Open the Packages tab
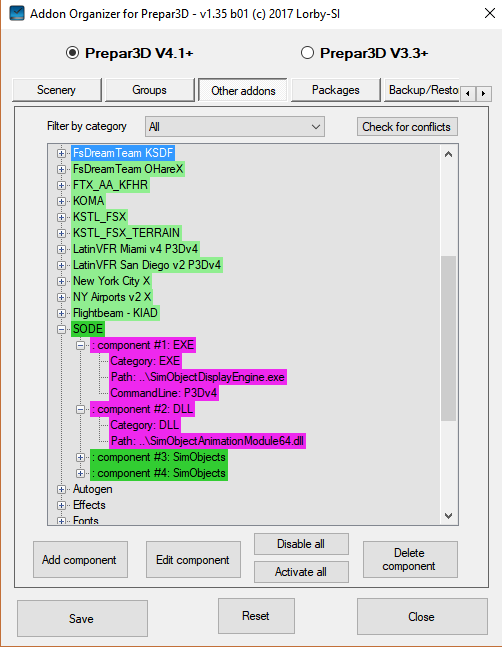The height and width of the screenshot is (647, 502). tap(335, 90)
